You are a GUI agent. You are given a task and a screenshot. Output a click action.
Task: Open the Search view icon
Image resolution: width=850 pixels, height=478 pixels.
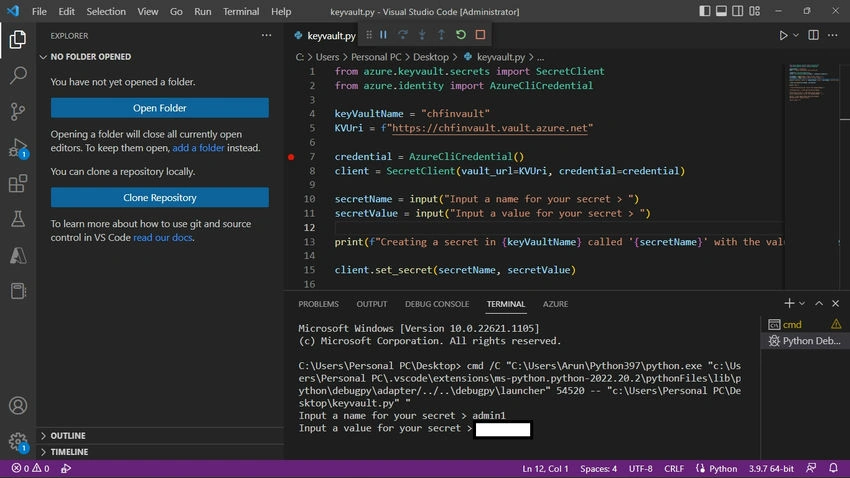click(17, 75)
